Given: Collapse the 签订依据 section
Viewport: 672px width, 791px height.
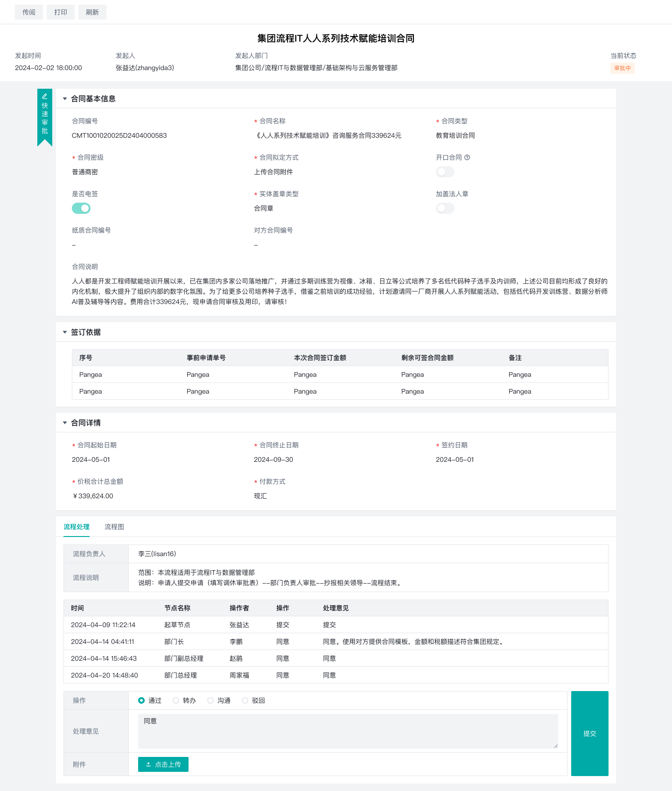Looking at the screenshot, I should [x=65, y=332].
